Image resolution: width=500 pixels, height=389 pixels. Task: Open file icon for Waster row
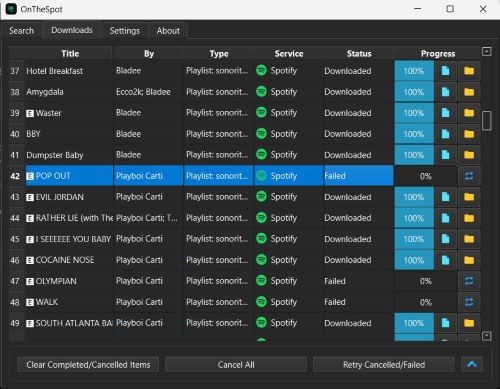tap(445, 113)
